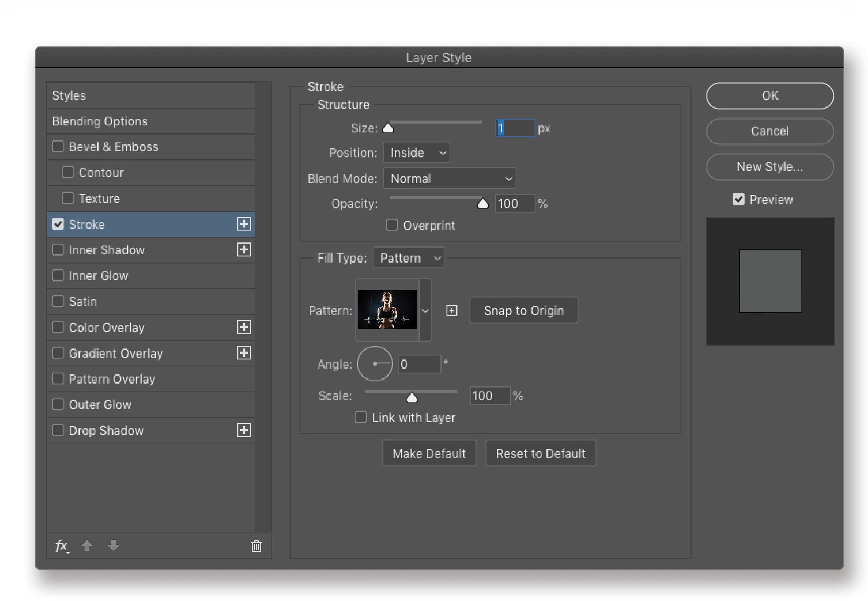Image resolution: width=868 pixels, height=601 pixels.
Task: Click the add new pattern plus icon
Action: (x=452, y=310)
